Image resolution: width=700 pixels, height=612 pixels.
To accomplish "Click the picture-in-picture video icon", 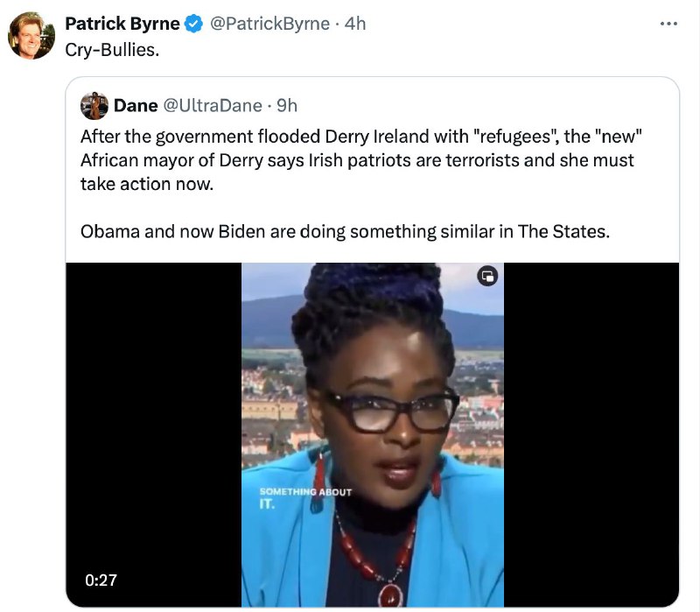I will pos(487,276).
